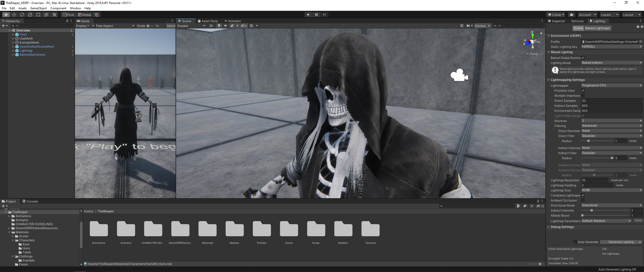Image resolution: width=644 pixels, height=272 pixels.
Task: Switch to the Console tab
Action: tap(30, 201)
